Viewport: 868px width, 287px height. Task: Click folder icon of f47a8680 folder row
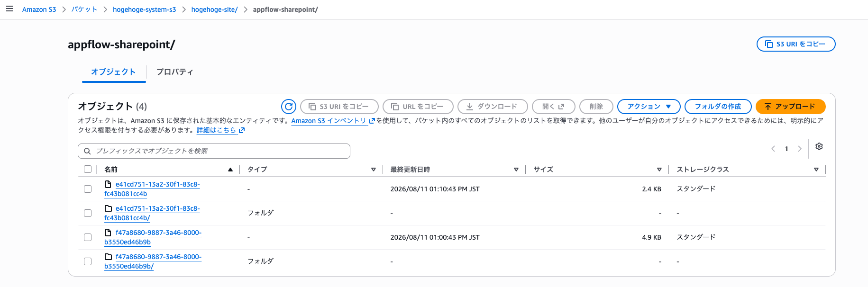108,257
